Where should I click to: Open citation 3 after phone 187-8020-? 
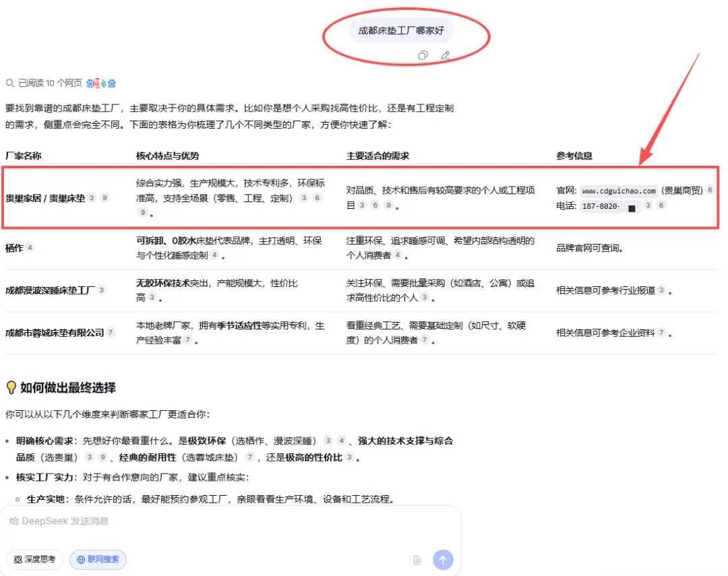(648, 205)
